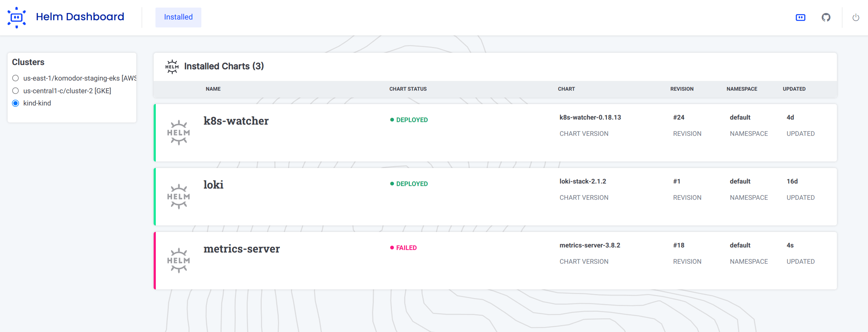The image size is (868, 332).
Task: Click the Helm Dashboard title text
Action: pos(80,16)
